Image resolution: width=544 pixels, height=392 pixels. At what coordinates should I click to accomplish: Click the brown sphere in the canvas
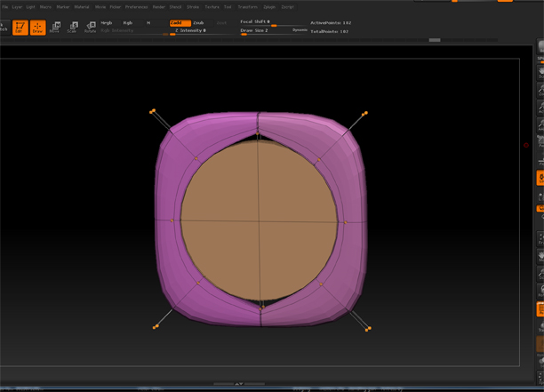pyautogui.click(x=259, y=220)
